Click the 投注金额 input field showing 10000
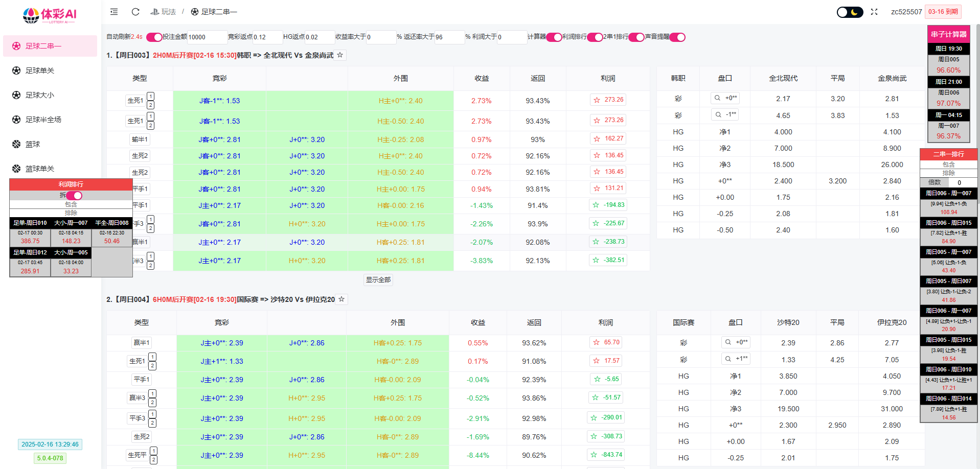 pyautogui.click(x=207, y=37)
